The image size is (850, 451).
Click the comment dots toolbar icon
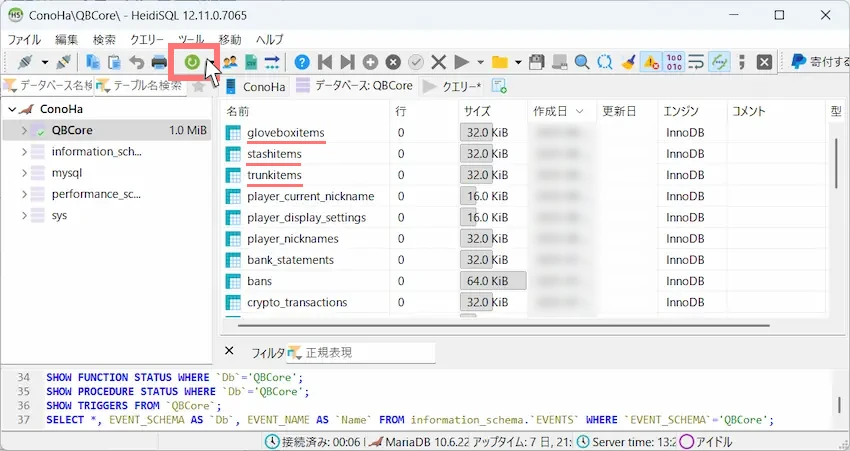[x=742, y=62]
